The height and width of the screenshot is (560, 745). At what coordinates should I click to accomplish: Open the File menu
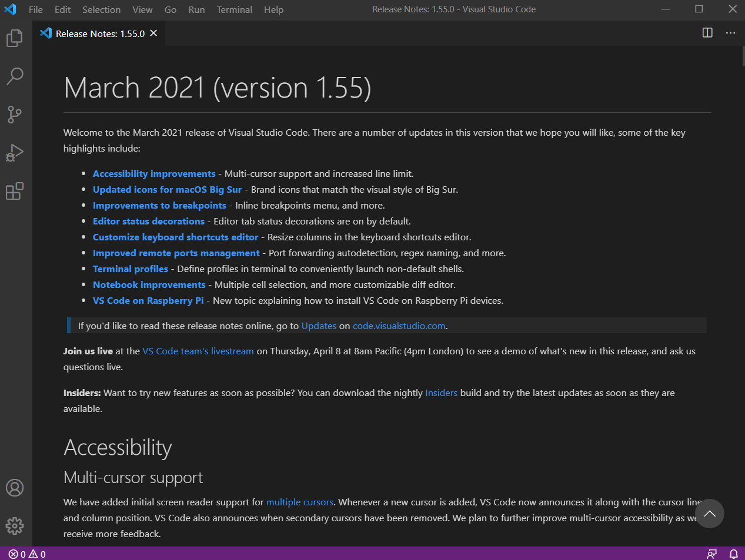36,9
